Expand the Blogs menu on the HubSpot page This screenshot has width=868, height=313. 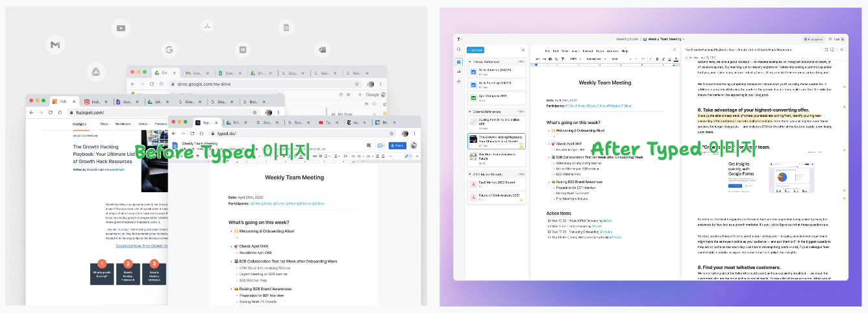(105, 123)
